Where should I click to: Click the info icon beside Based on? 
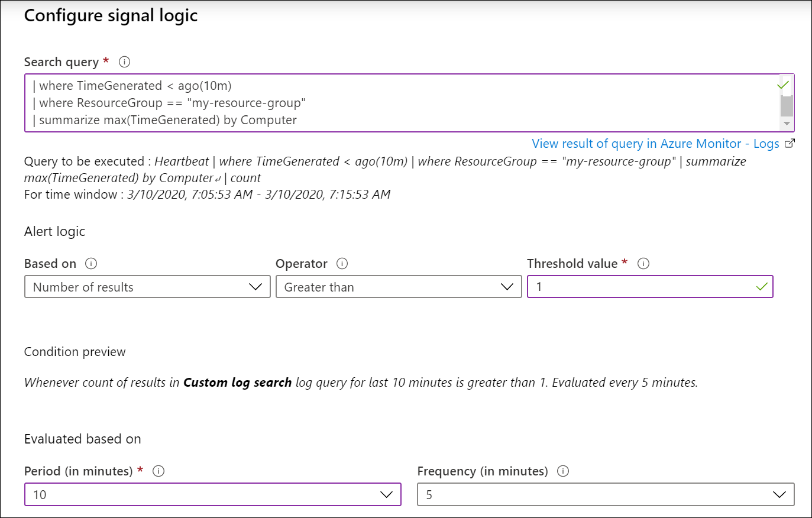91,264
